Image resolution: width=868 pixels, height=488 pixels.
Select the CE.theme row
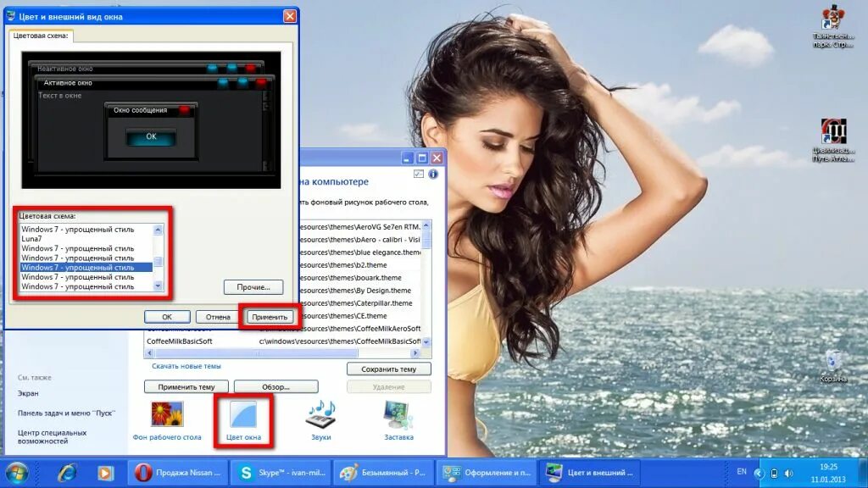tap(359, 316)
